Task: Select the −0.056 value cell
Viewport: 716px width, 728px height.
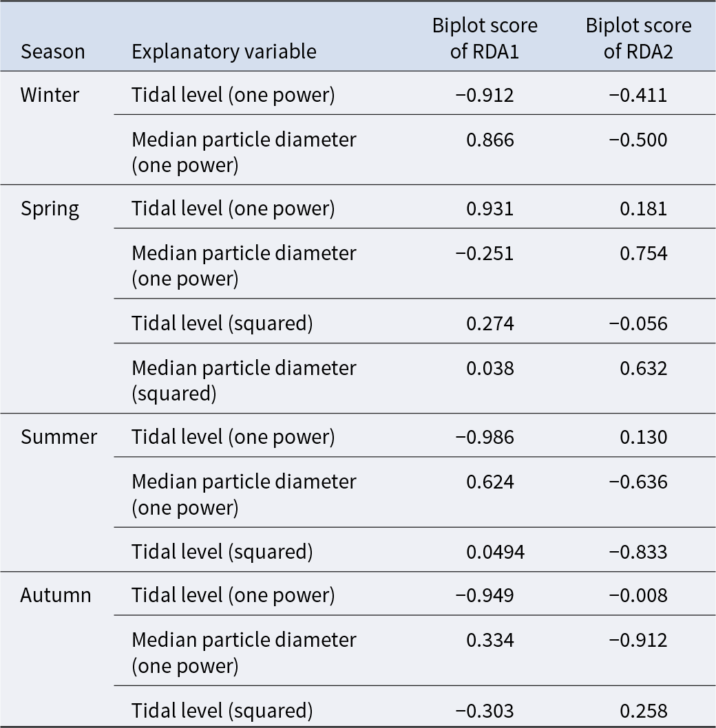Action: pos(638,323)
